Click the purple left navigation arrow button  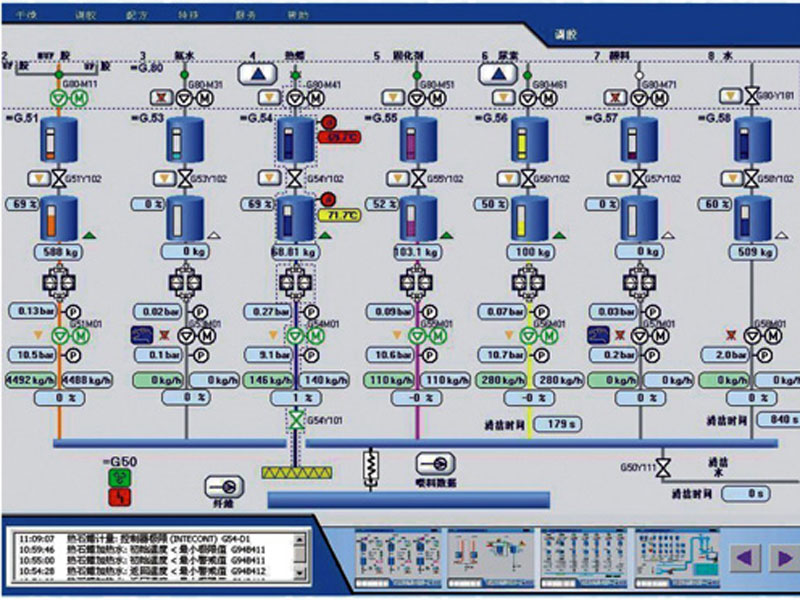click(744, 555)
